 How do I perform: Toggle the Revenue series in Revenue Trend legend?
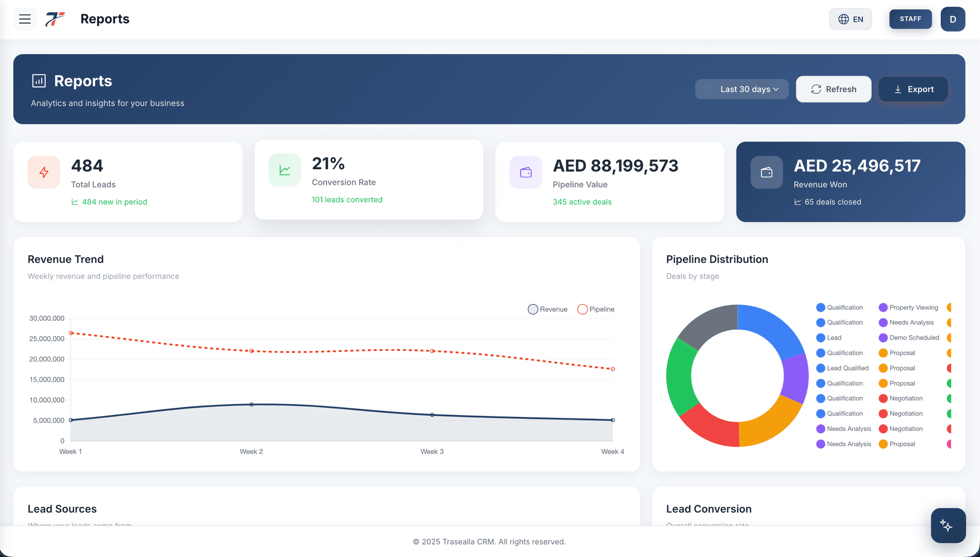tap(547, 309)
